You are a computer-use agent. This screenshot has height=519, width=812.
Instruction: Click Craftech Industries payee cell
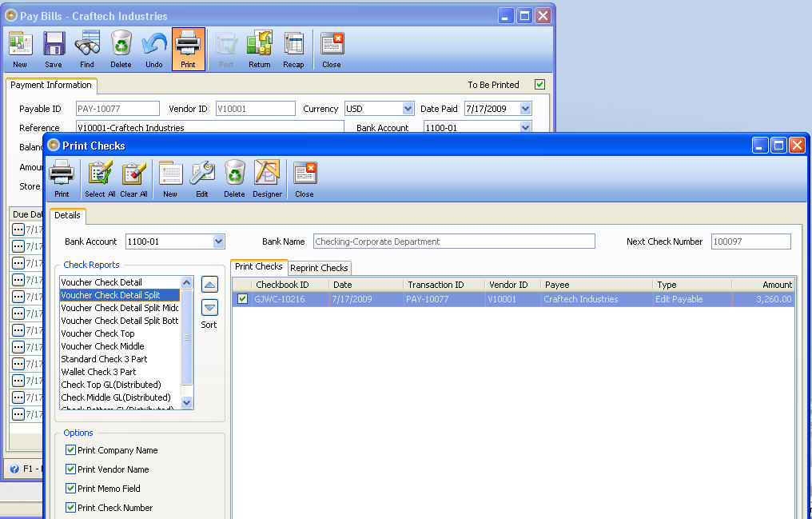[x=596, y=299]
